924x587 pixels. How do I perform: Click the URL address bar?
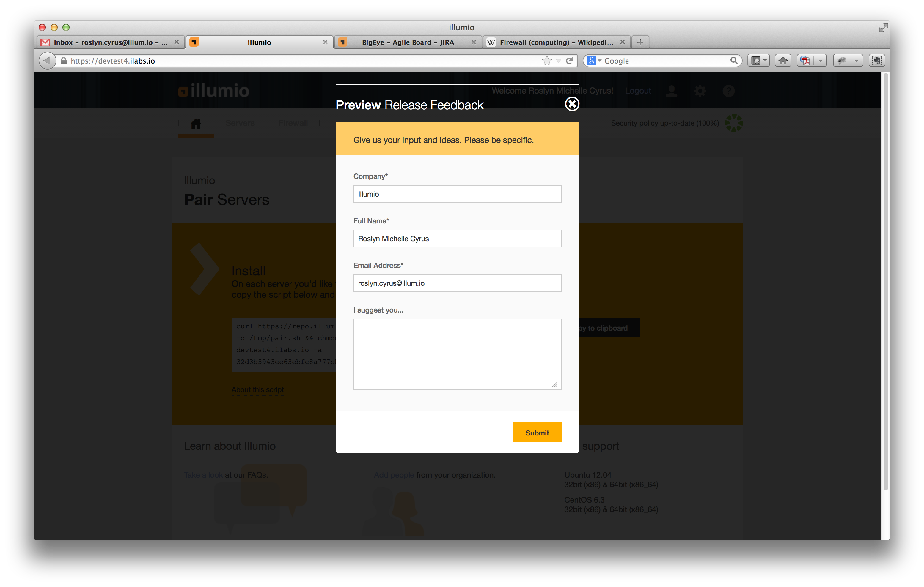tap(303, 61)
